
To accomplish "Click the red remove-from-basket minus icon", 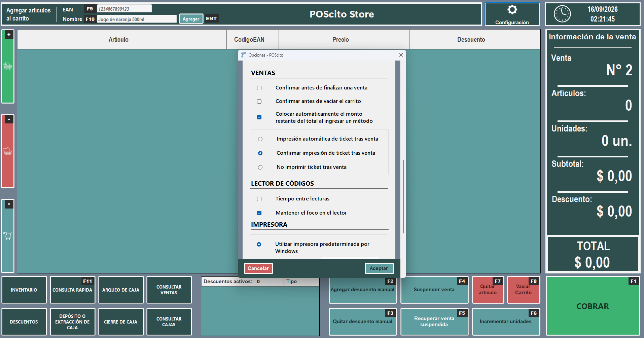I will coord(8,151).
